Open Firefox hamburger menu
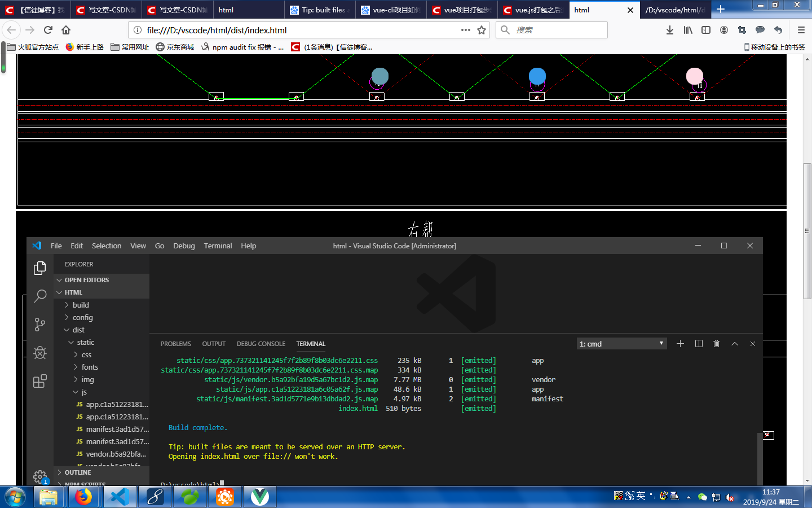The width and height of the screenshot is (812, 508). 801,30
